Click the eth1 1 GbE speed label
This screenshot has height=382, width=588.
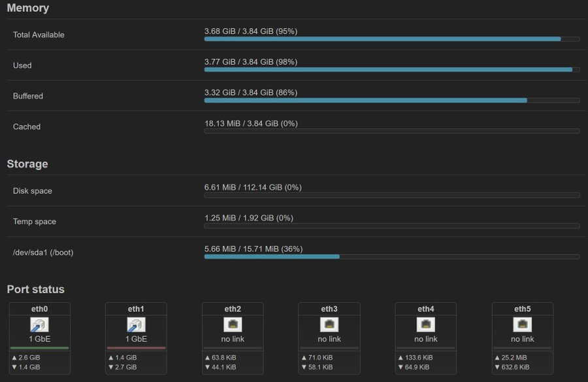click(x=136, y=339)
